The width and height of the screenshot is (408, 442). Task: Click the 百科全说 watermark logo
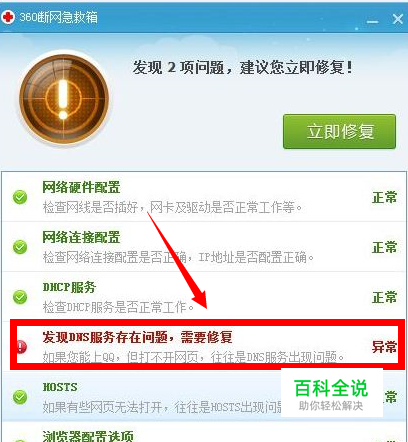click(331, 393)
